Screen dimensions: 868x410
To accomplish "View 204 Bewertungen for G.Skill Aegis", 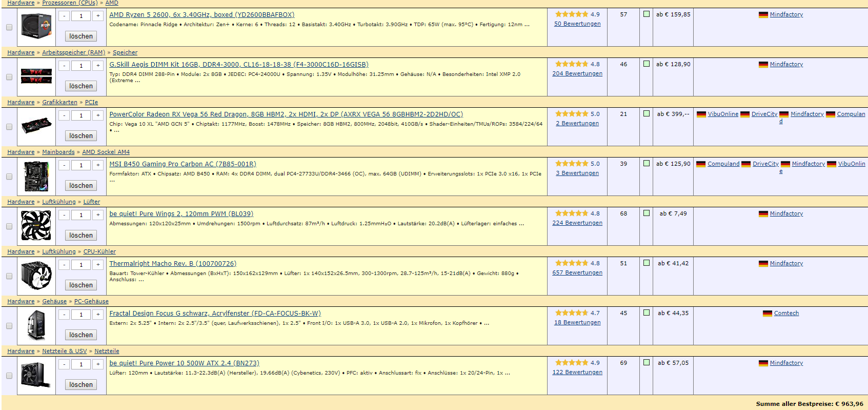I will coord(577,73).
